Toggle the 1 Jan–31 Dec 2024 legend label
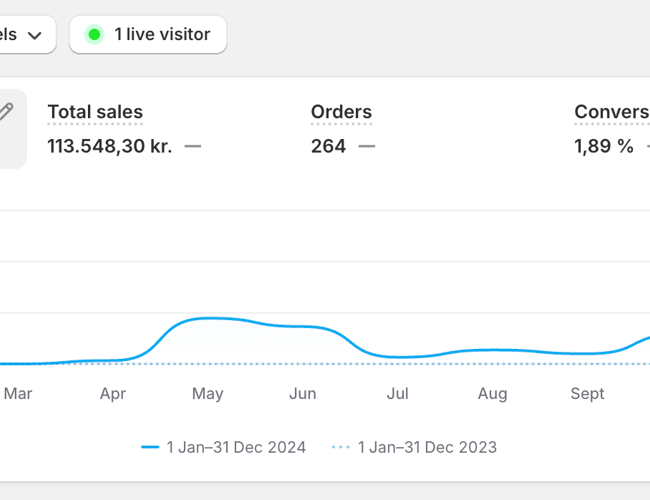650x500 pixels. [x=236, y=447]
